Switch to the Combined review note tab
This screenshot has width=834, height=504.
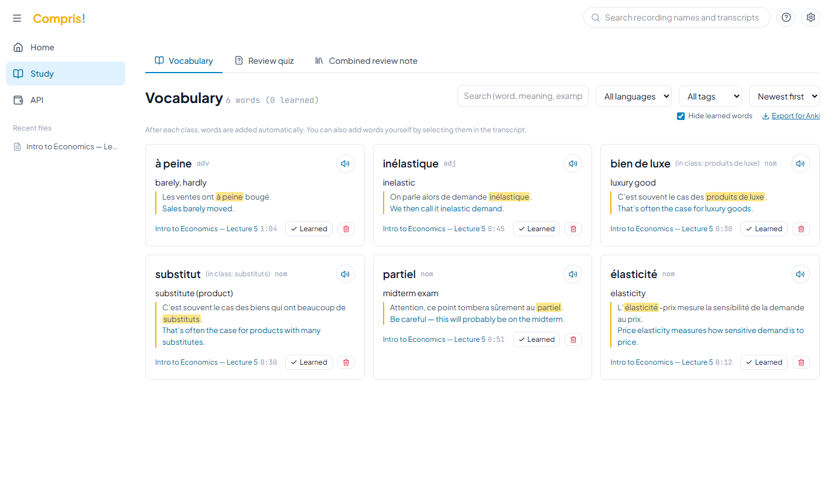coord(366,61)
